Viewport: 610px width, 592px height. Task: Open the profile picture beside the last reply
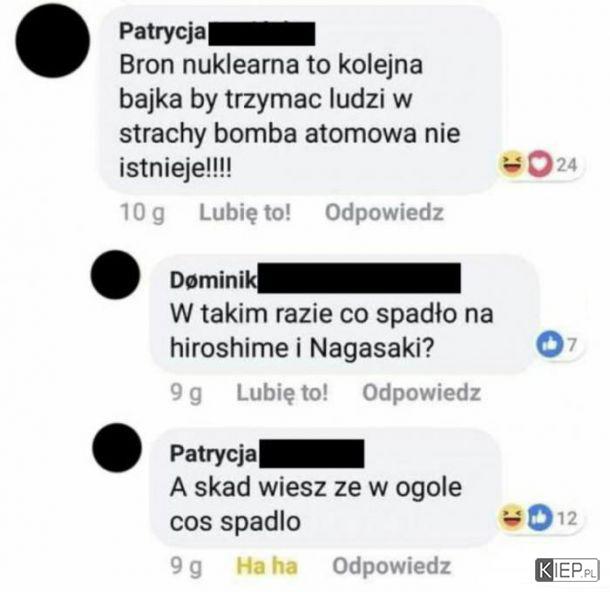point(117,448)
